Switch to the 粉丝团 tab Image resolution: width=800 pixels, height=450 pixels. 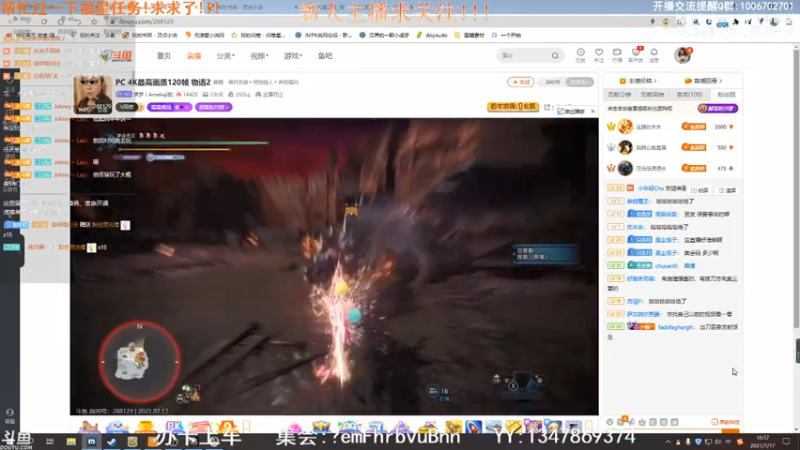[x=726, y=94]
